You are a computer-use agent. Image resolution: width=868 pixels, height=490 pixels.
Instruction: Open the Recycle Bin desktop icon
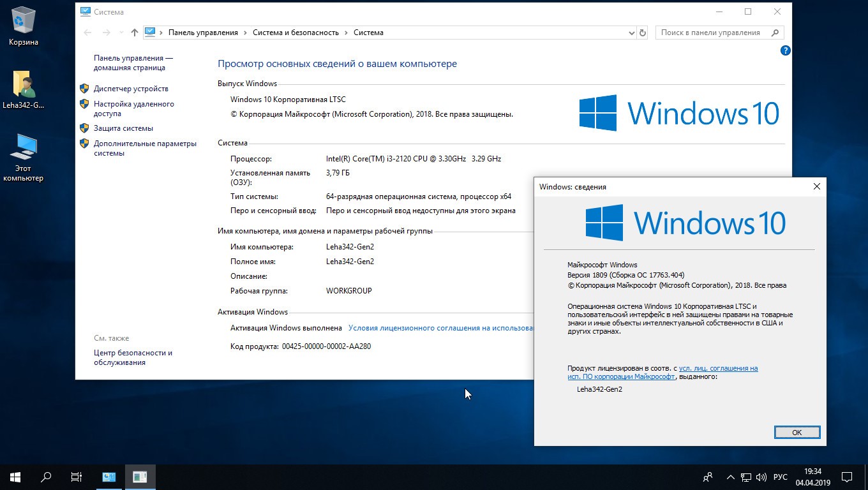tap(24, 27)
